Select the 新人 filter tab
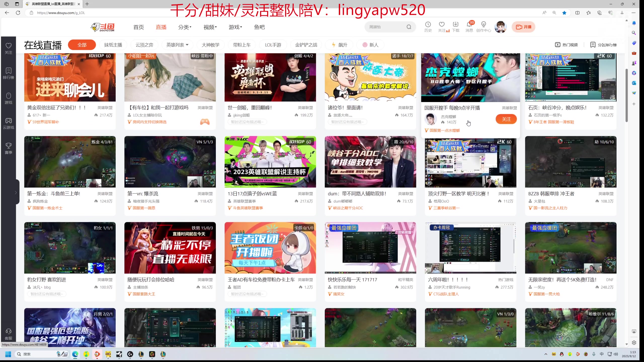 (370, 45)
